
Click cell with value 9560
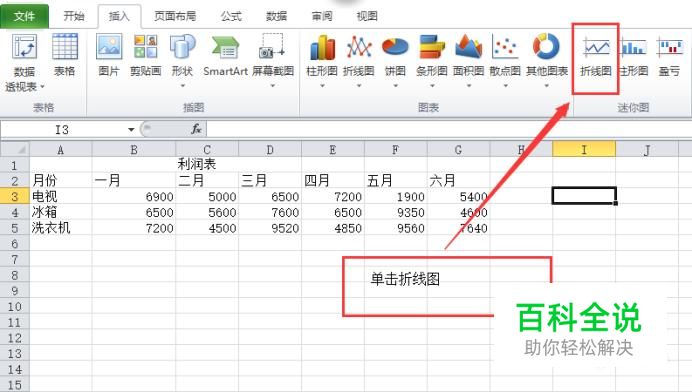click(395, 228)
